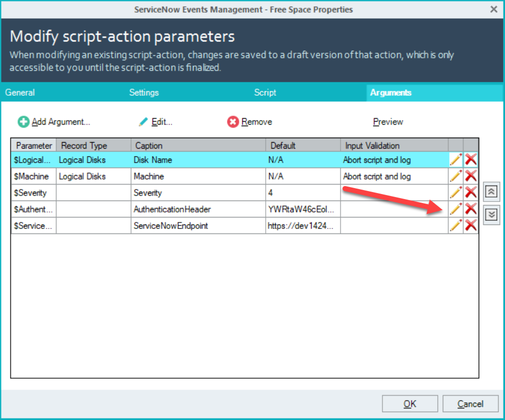
Task: Select the $Authent... parameter cell
Action: point(33,209)
